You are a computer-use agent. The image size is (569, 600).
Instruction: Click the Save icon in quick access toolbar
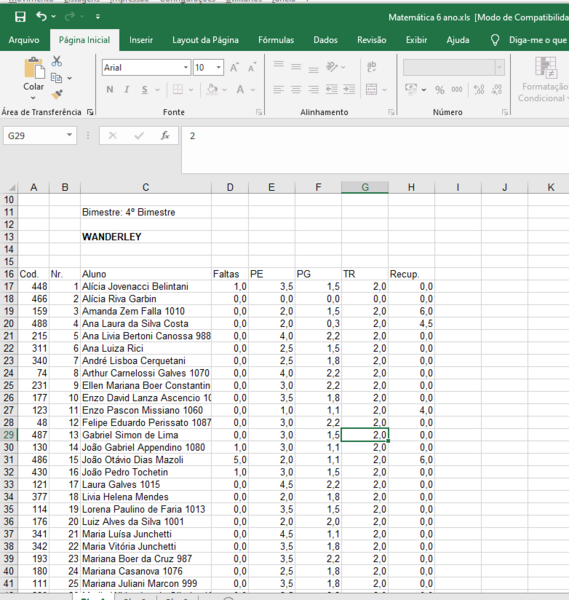[20, 17]
